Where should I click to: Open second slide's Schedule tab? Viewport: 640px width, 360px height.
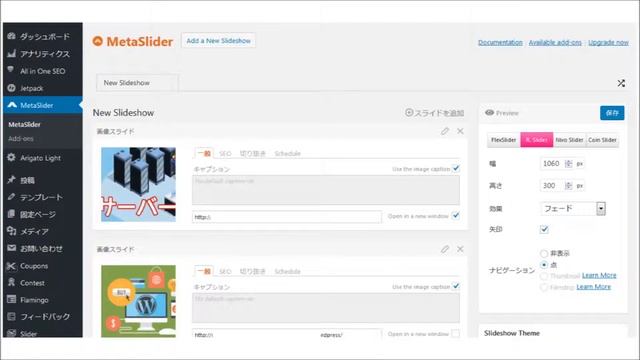click(287, 271)
